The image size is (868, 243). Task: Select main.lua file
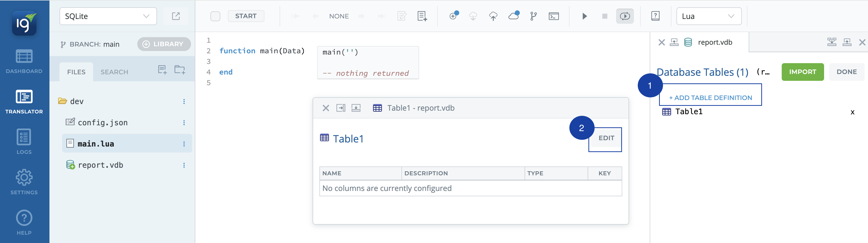[x=127, y=143]
